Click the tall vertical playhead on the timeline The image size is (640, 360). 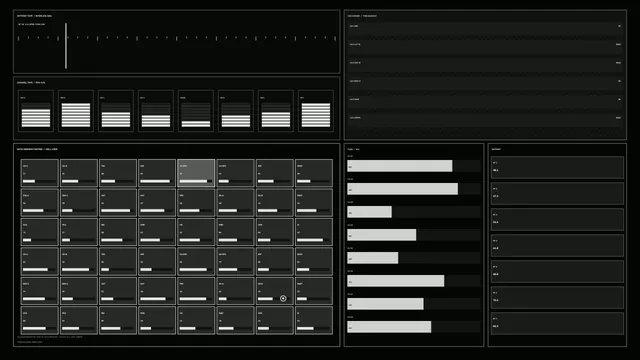point(66,46)
